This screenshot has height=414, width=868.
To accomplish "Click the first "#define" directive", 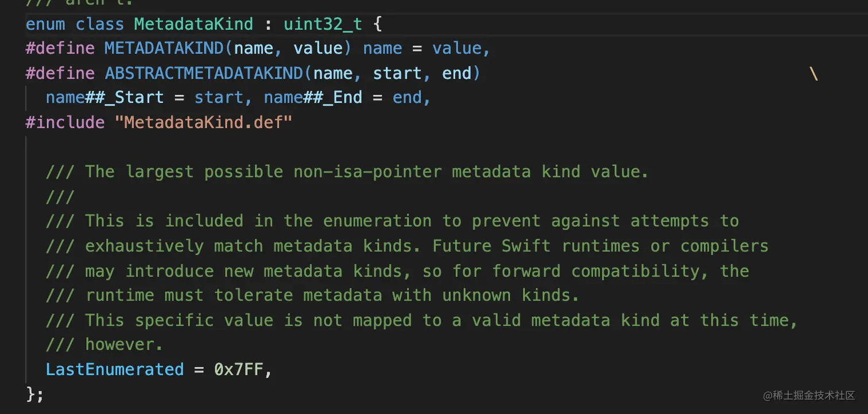I will [60, 48].
